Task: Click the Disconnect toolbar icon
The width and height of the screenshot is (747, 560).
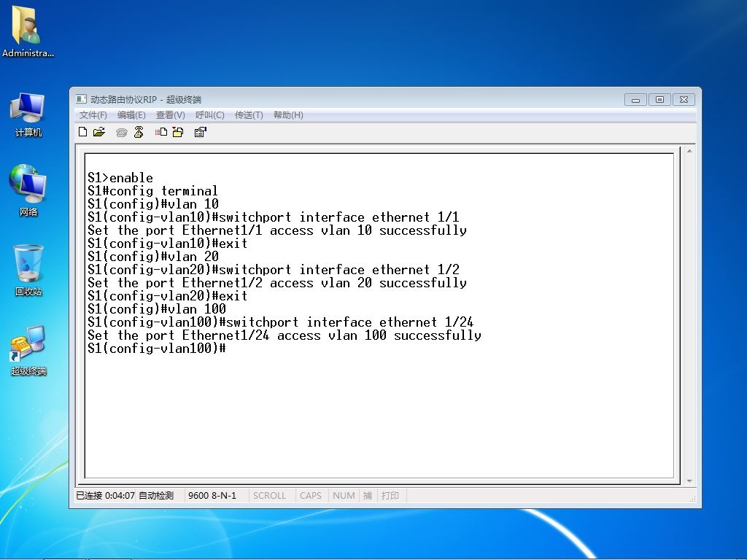Action: point(139,132)
